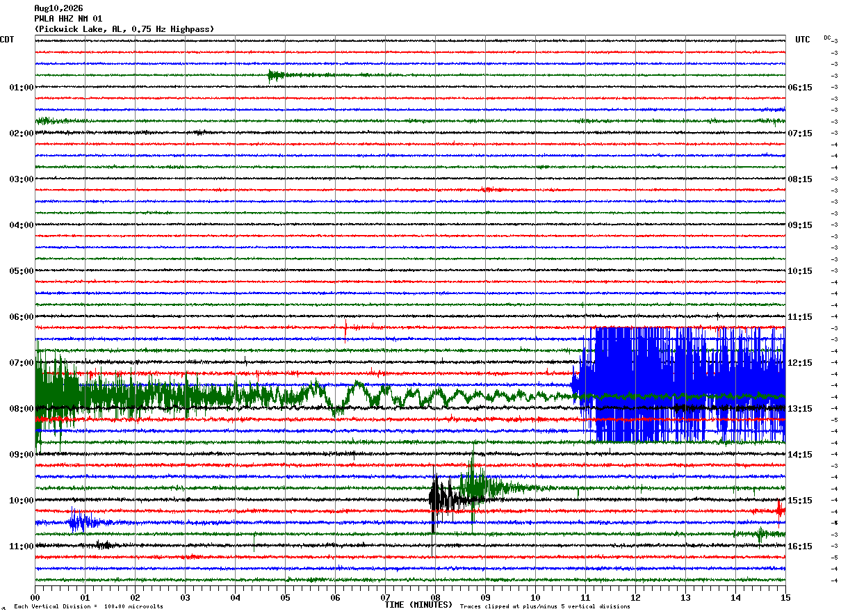The height and width of the screenshot is (616, 841).
Task: Click the Pickwick Lake 0.75 Hz Highpass caption
Action: click(124, 29)
